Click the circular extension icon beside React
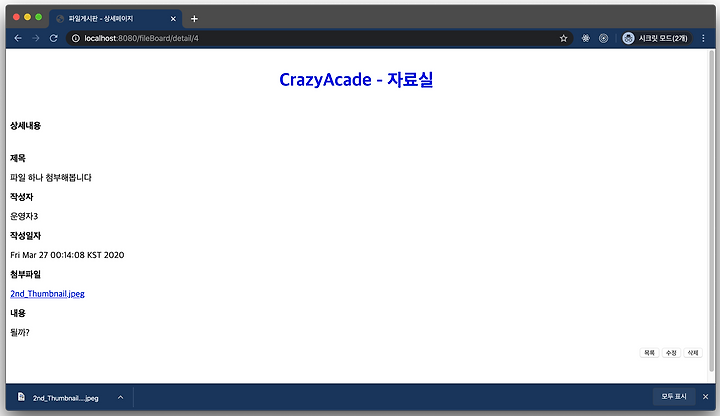The image size is (720, 416). (x=603, y=39)
